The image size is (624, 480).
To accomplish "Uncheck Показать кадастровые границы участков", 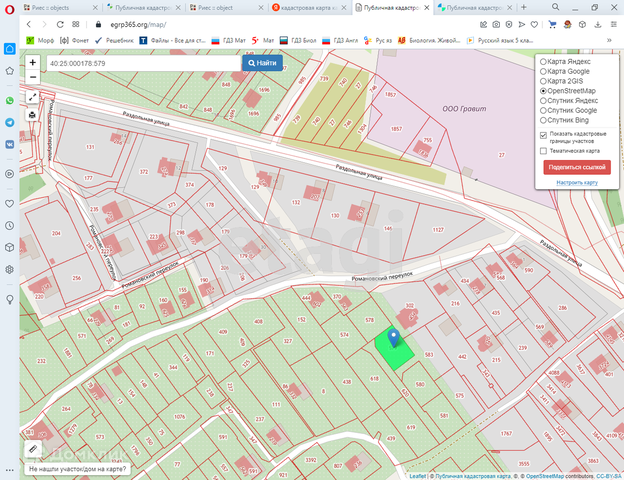I will pos(543,134).
